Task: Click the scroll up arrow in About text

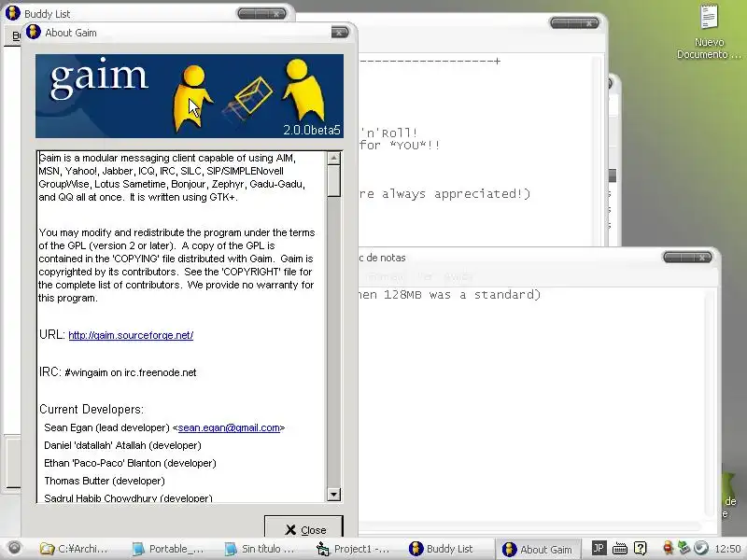Action: 333,158
